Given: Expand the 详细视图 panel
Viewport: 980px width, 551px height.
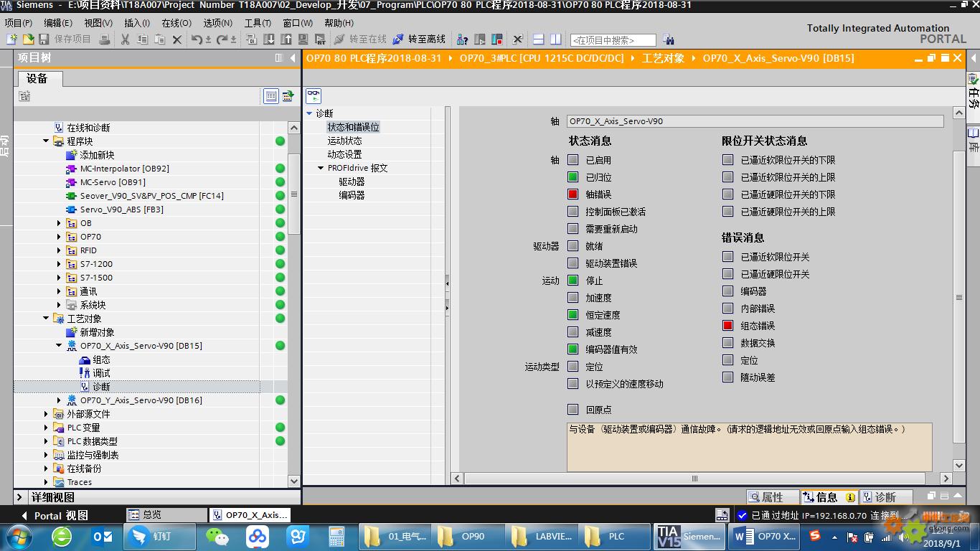Looking at the screenshot, I should (x=19, y=497).
